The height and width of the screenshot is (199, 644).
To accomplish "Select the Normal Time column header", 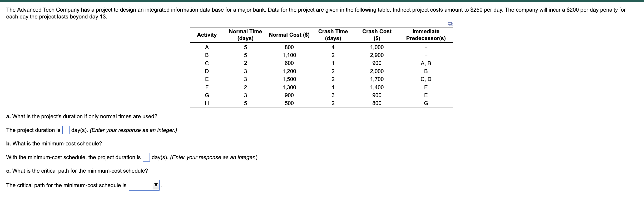I will point(245,34).
